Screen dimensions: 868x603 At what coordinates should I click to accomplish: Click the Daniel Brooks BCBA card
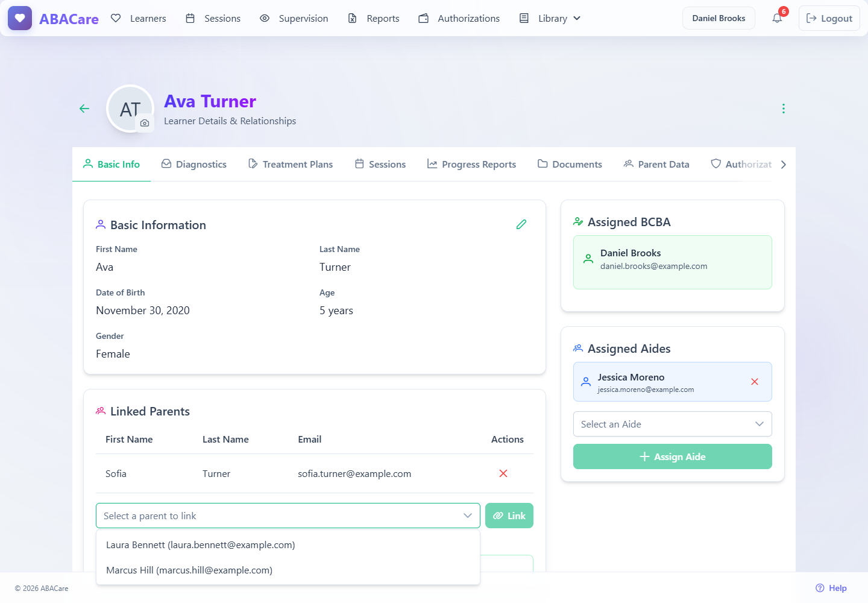click(x=673, y=262)
